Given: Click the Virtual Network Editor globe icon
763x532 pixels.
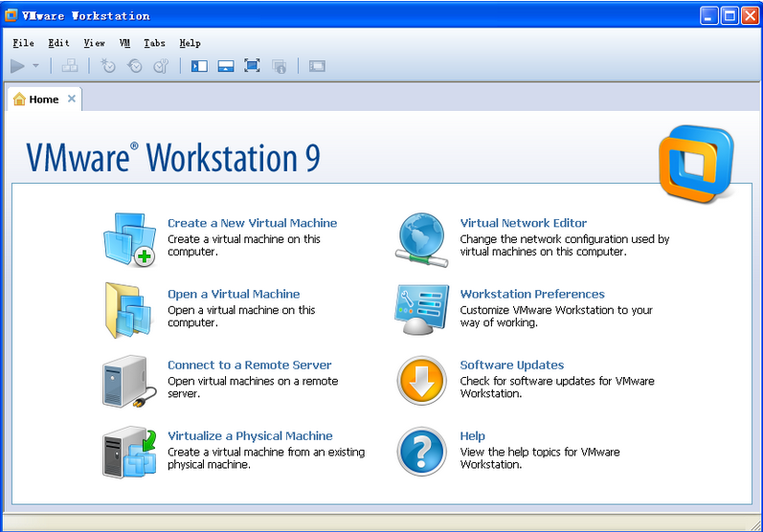Looking at the screenshot, I should pos(421,240).
